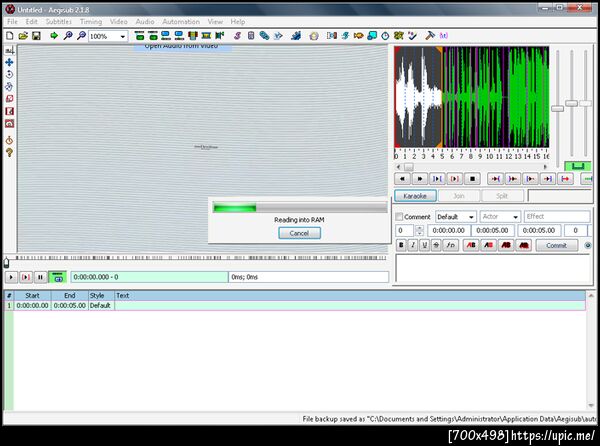Save the subtitles file
600x446 pixels.
click(36, 36)
